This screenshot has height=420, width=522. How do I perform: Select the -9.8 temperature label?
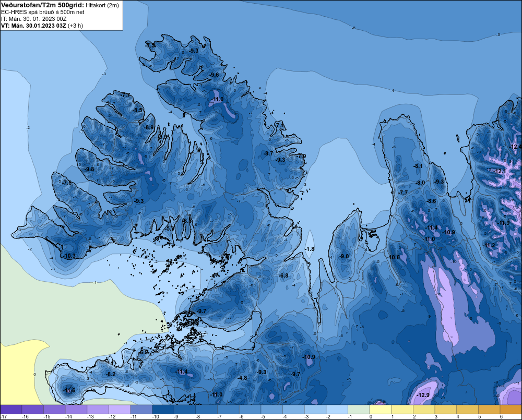click(89, 169)
